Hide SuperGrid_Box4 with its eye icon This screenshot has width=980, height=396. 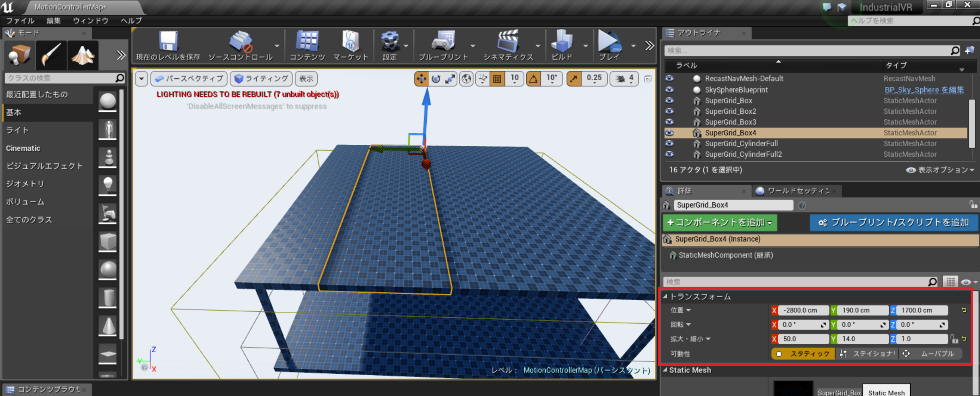coord(670,133)
